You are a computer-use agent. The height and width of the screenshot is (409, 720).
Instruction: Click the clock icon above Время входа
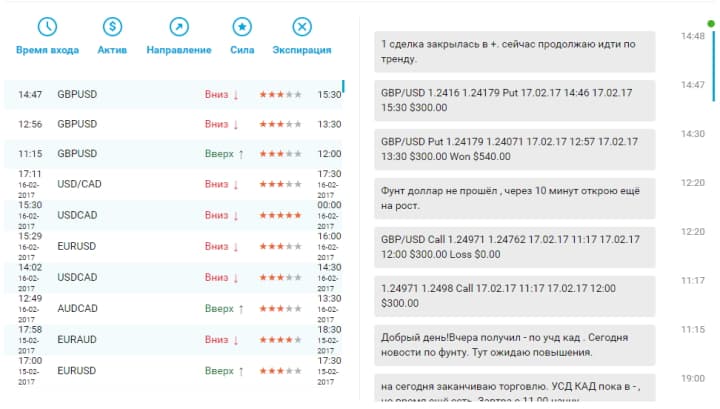click(47, 27)
